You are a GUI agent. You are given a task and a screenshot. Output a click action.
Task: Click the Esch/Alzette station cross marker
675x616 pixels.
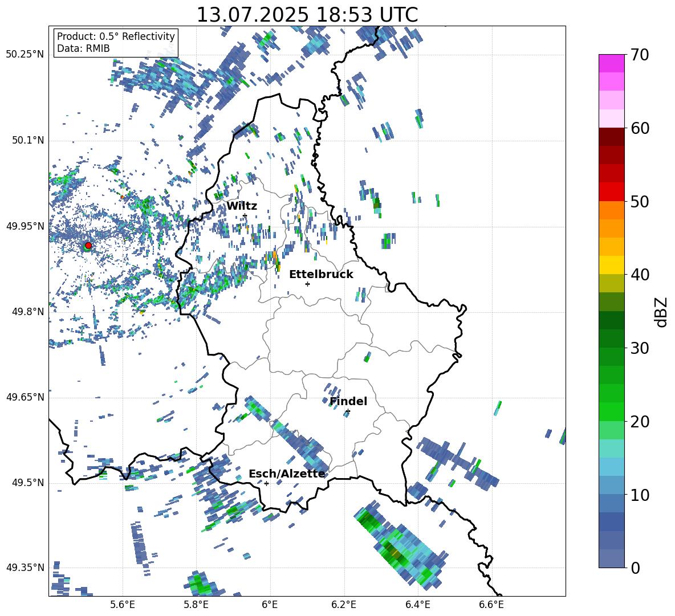tap(266, 483)
